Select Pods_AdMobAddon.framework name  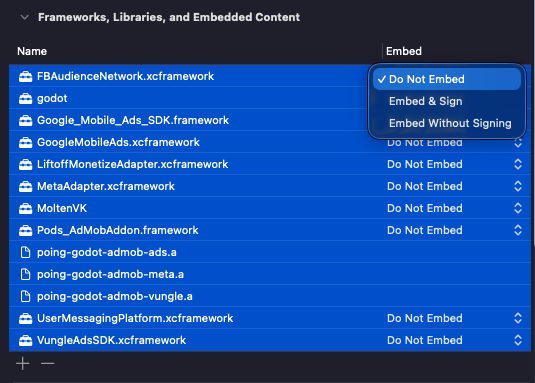click(x=117, y=230)
